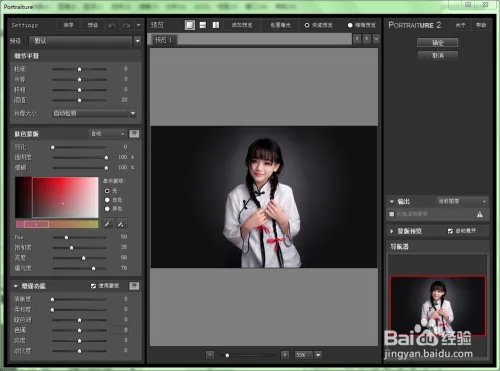The width and height of the screenshot is (500, 371).
Task: Select horizontal split preview layout icon
Action: click(x=203, y=25)
